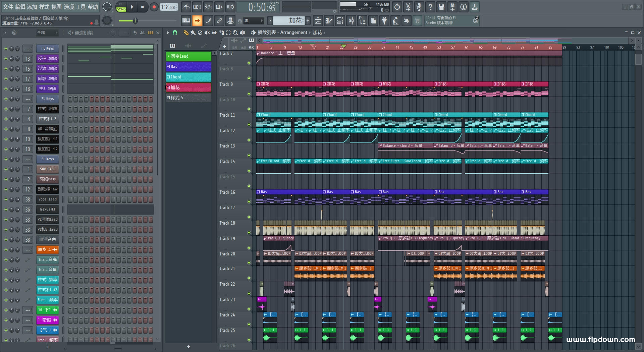Open the Voca..Lead channel button

[x=47, y=199]
